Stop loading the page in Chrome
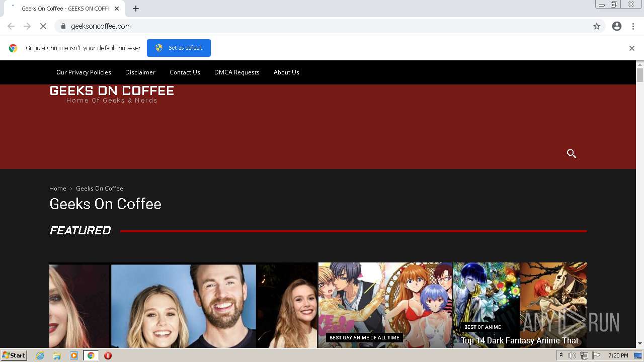Viewport: 644px width, 362px height. coord(43,26)
